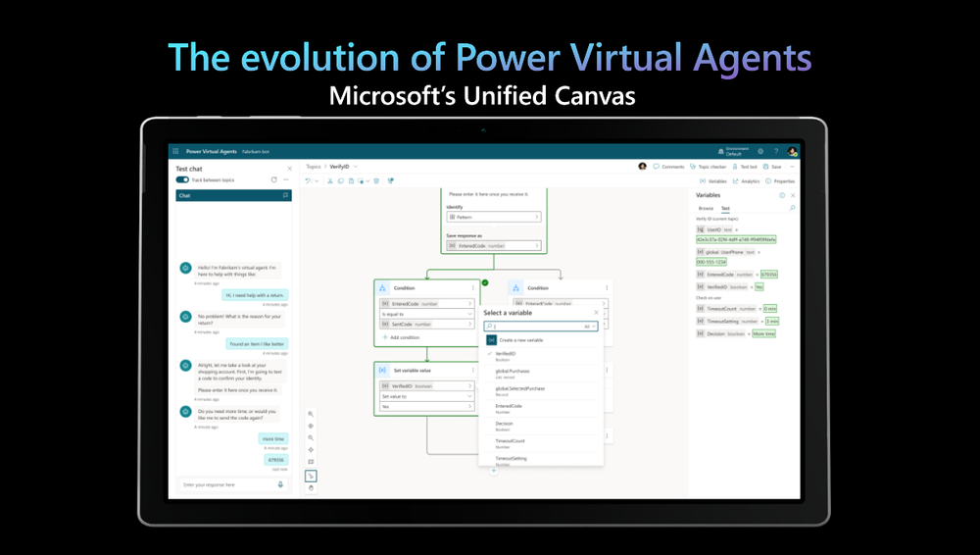Expand the VerifyID topic dropdown
Viewport: 980px width, 555px height.
[356, 167]
